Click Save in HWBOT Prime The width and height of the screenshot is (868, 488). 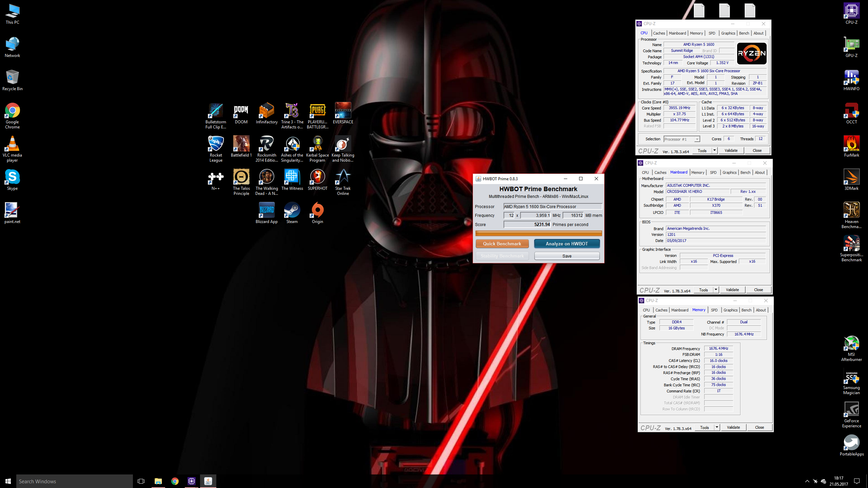(x=567, y=256)
